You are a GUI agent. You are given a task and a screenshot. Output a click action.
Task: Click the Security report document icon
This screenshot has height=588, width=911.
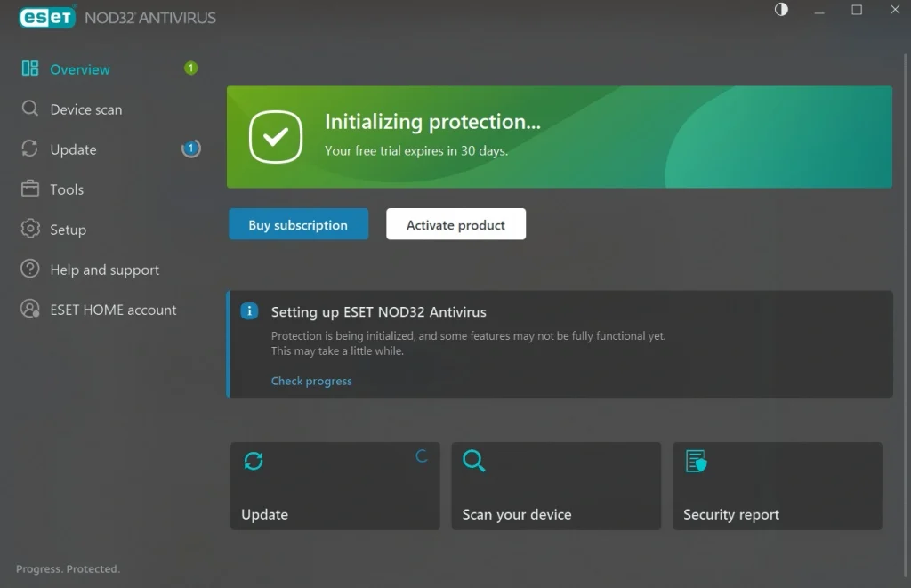tap(696, 462)
